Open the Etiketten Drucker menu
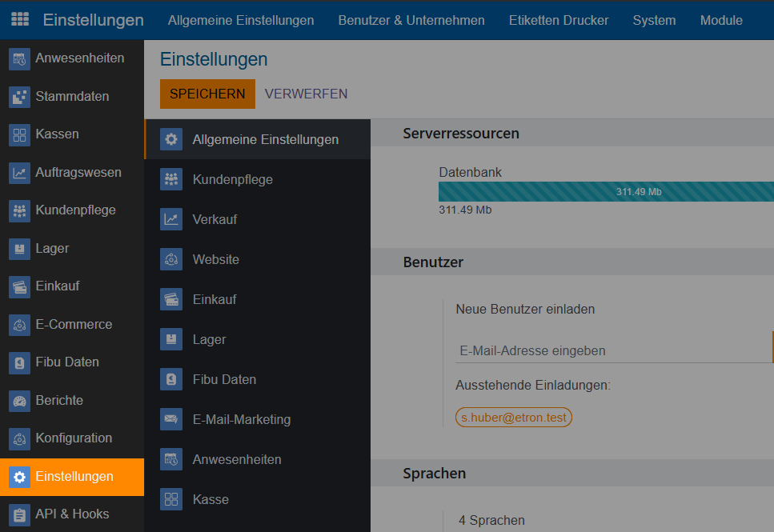The image size is (774, 532). pyautogui.click(x=559, y=20)
